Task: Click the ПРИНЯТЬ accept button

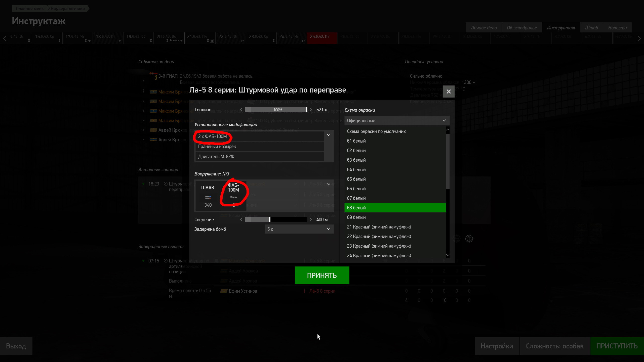Action: (322, 275)
